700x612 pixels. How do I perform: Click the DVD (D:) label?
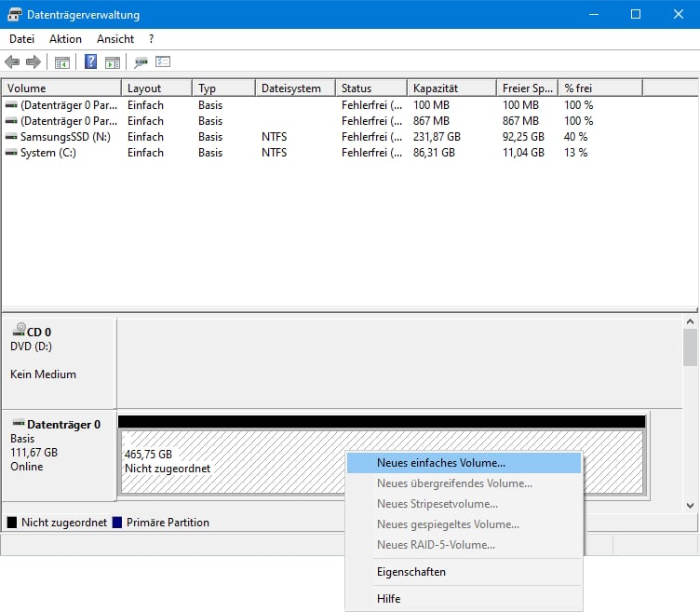(x=31, y=347)
